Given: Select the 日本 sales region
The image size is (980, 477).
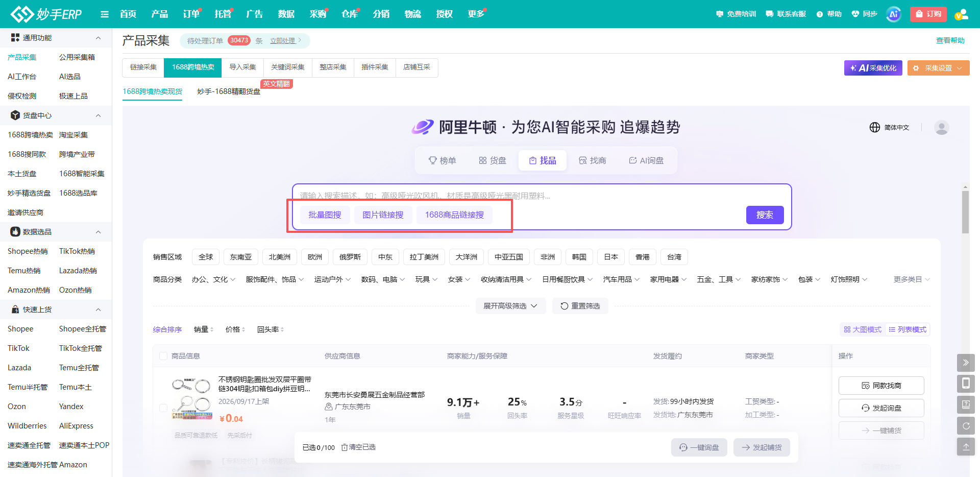Looking at the screenshot, I should (x=611, y=257).
